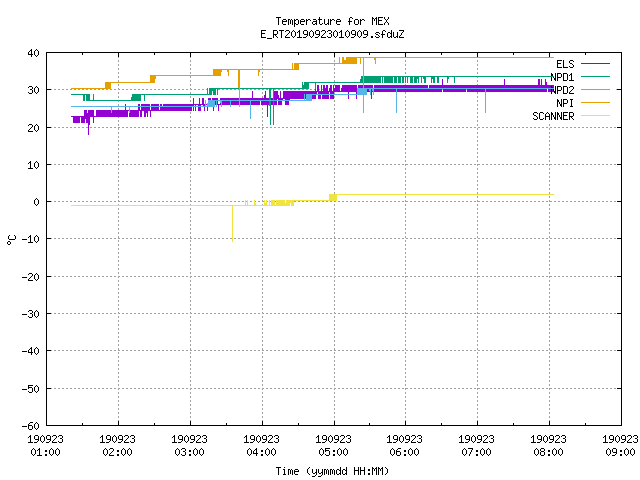Click the y-axis label -20
Viewport: 640px width, 480px height.
tap(31, 277)
